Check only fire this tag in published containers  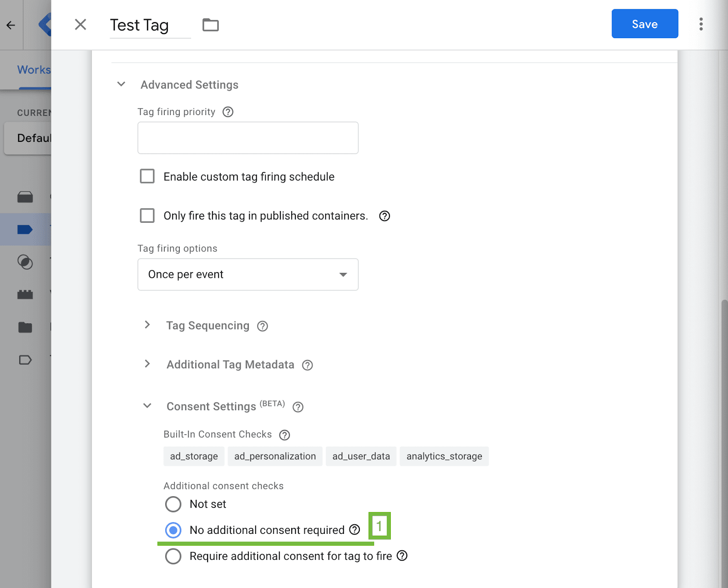(147, 216)
